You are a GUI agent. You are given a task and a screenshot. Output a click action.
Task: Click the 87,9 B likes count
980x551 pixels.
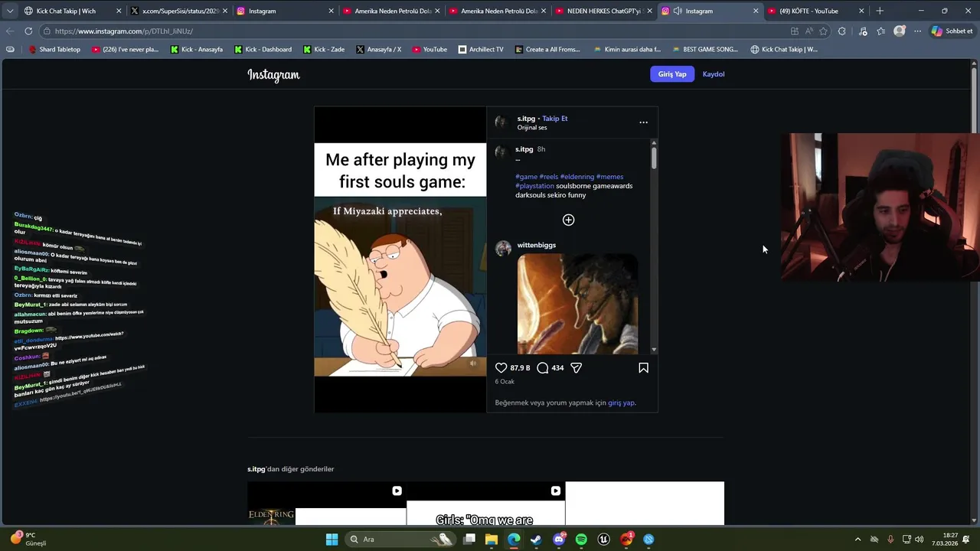pos(520,368)
